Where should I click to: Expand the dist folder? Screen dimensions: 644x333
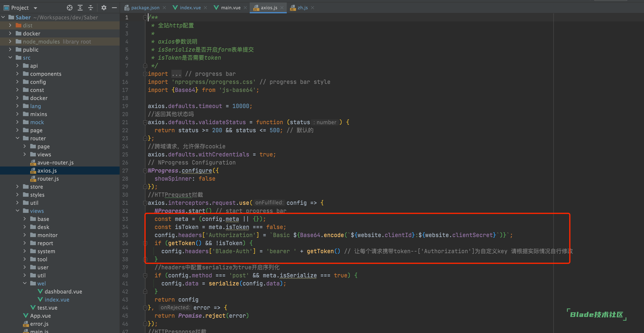[x=10, y=25]
